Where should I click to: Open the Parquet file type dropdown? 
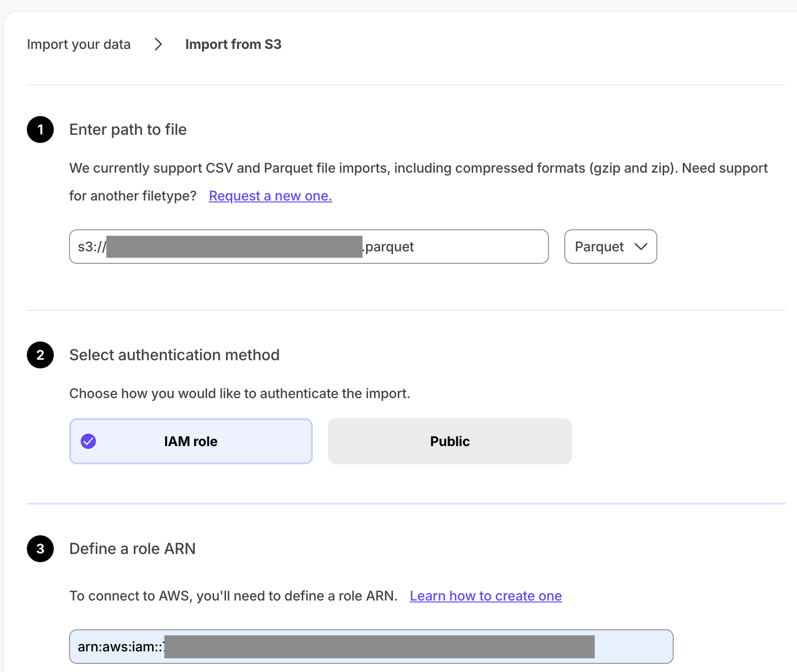[610, 247]
